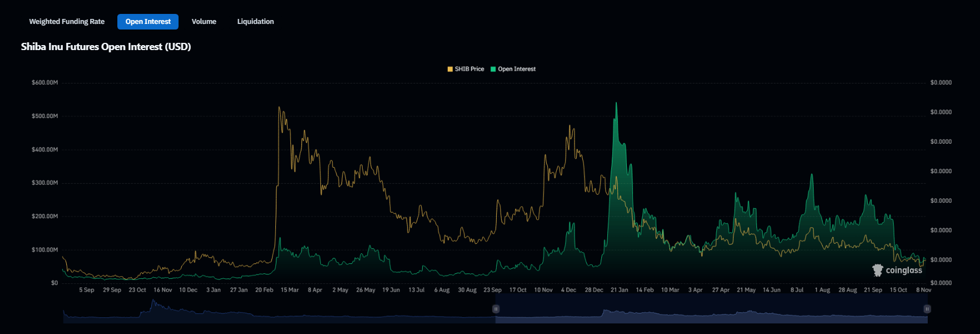Click the left handle of the range slider
This screenshot has height=334, width=980.
tap(496, 309)
